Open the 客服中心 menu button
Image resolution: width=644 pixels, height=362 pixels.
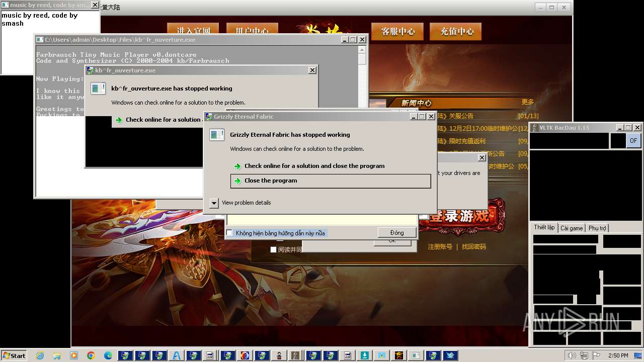point(397,31)
